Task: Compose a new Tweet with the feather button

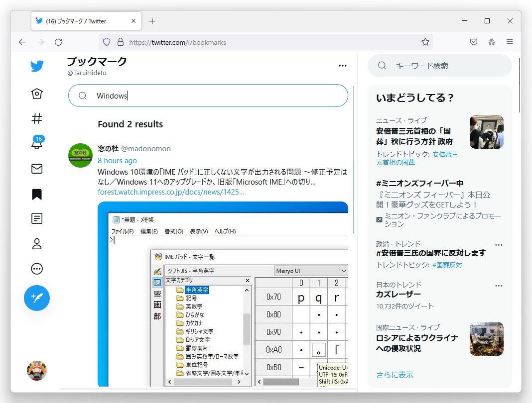Action: [x=37, y=298]
